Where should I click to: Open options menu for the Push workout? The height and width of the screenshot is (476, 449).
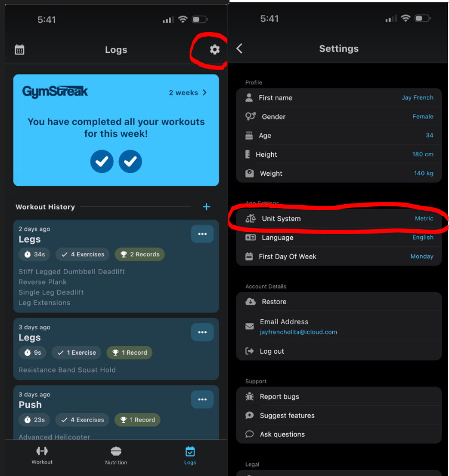[x=202, y=399]
